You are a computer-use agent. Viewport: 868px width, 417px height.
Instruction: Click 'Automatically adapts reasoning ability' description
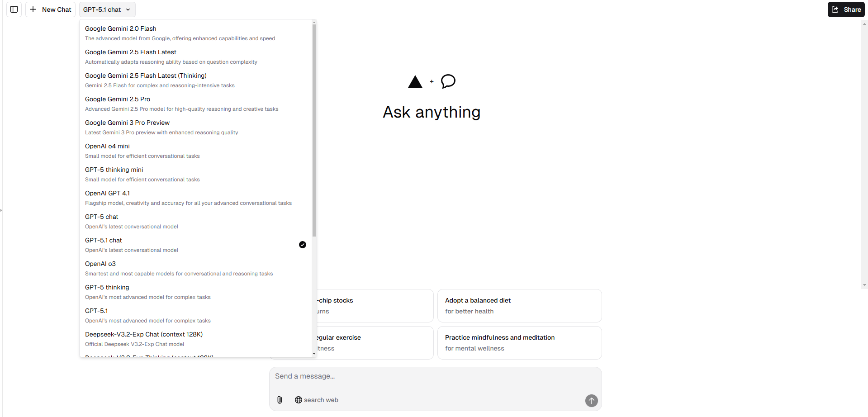tap(171, 62)
